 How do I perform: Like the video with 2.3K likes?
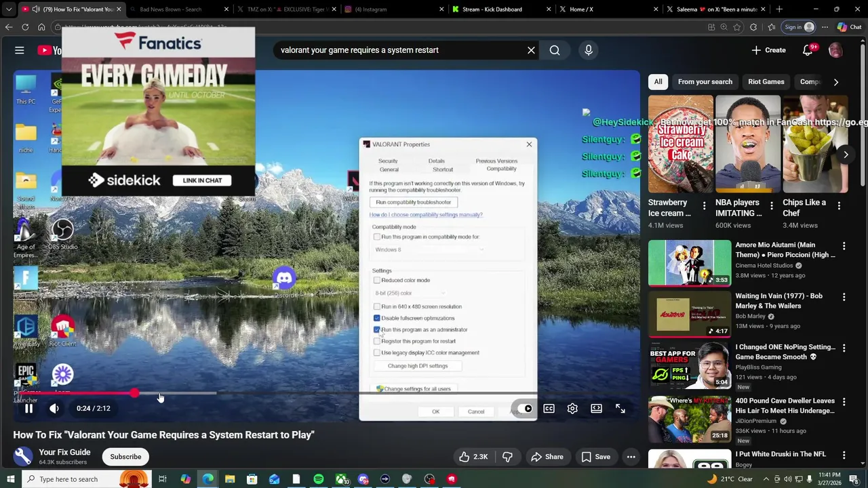(x=473, y=457)
